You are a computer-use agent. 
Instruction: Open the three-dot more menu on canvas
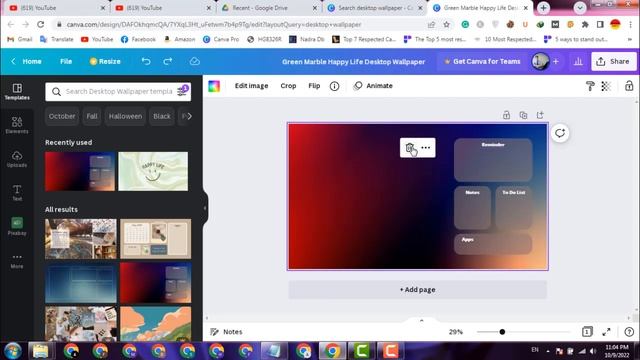click(x=426, y=147)
